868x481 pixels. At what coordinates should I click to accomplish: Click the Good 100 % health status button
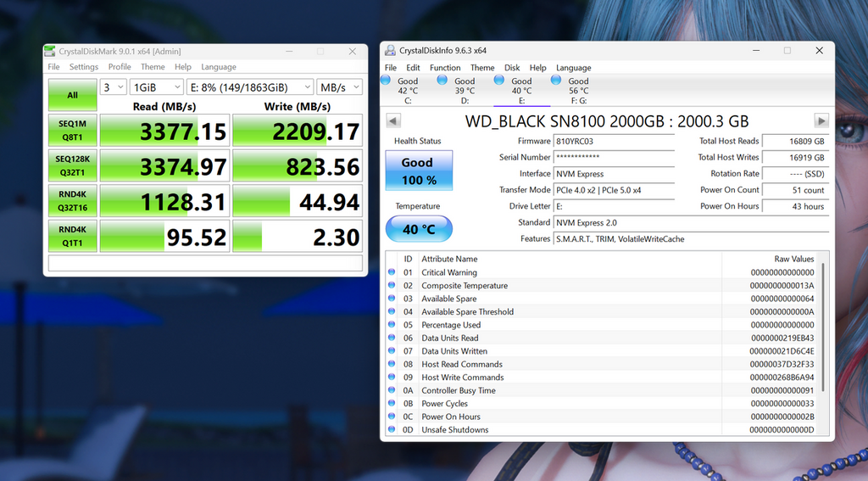[x=419, y=171]
